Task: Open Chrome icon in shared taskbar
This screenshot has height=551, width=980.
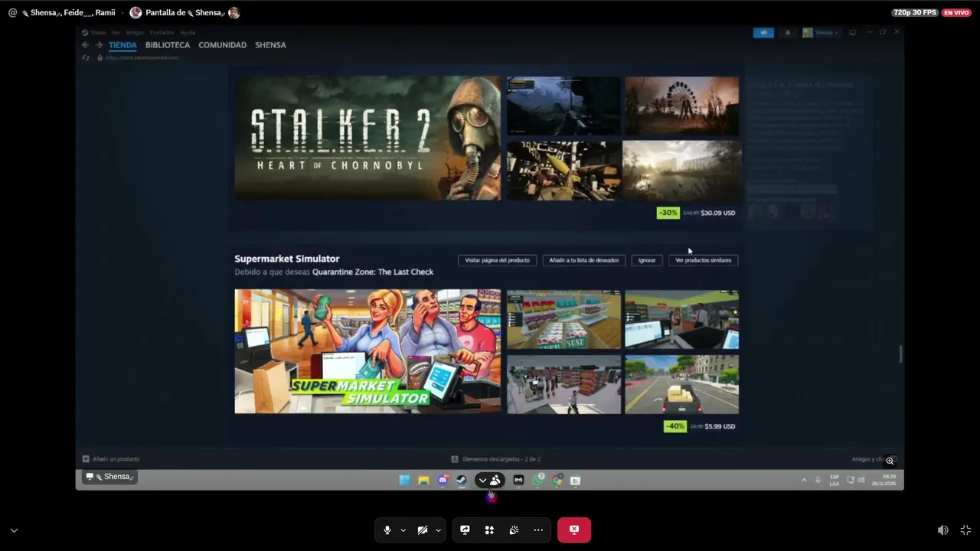Action: 557,481
